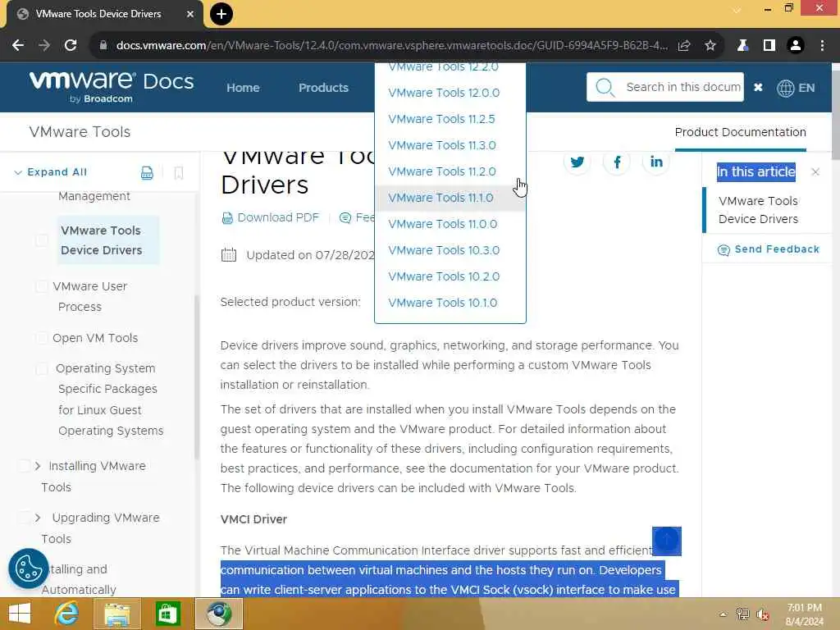Reload the page
This screenshot has width=840, height=630.
point(71,45)
